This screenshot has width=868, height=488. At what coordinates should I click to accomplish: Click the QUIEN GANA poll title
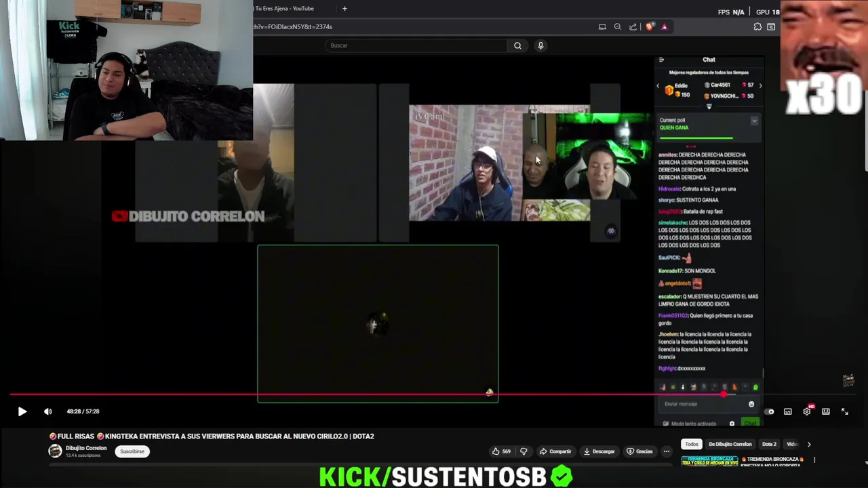[674, 127]
